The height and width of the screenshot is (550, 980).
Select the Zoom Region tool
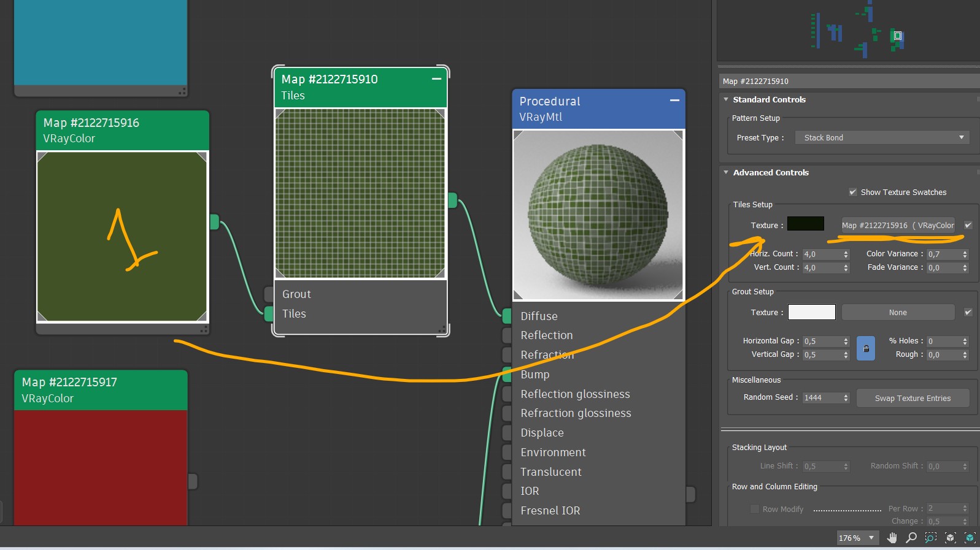931,538
